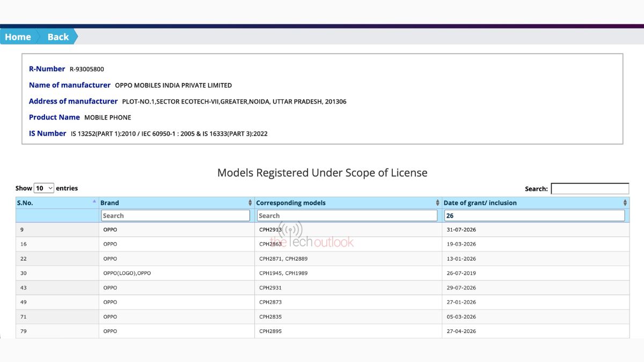
Task: Sort by Date of grant column arrows
Action: 625,203
